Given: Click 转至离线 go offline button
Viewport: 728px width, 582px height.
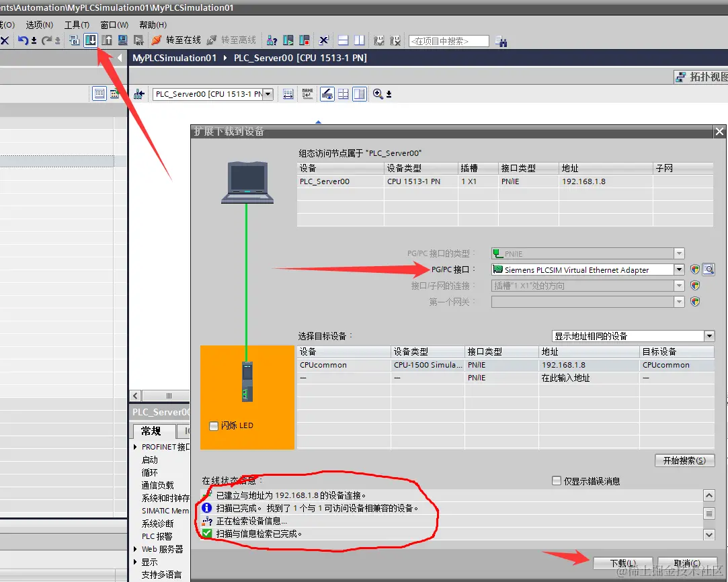Looking at the screenshot, I should [x=231, y=40].
